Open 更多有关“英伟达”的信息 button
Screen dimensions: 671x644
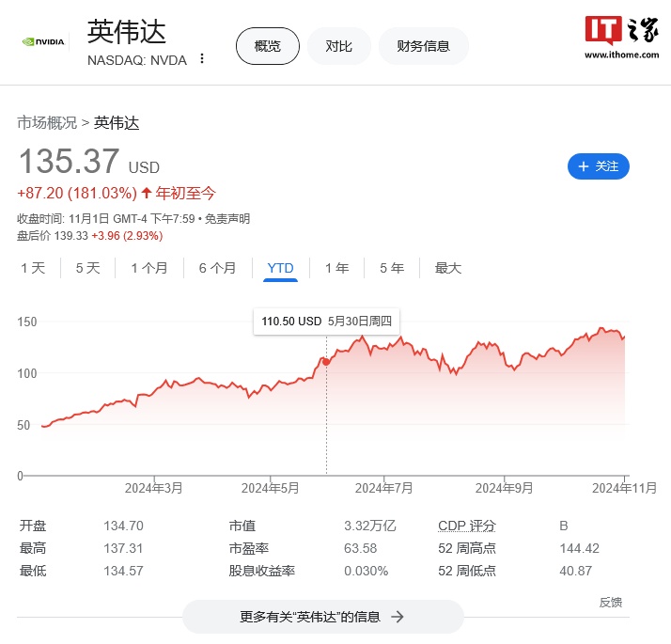coord(323,617)
